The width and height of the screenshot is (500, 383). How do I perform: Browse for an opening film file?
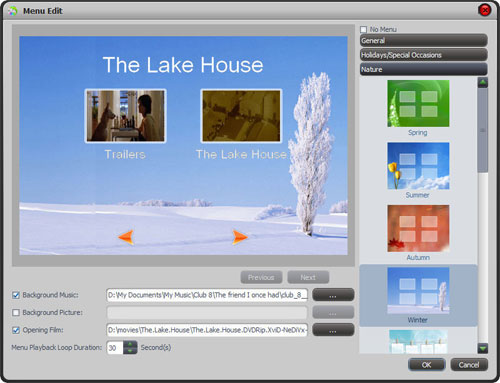(333, 330)
